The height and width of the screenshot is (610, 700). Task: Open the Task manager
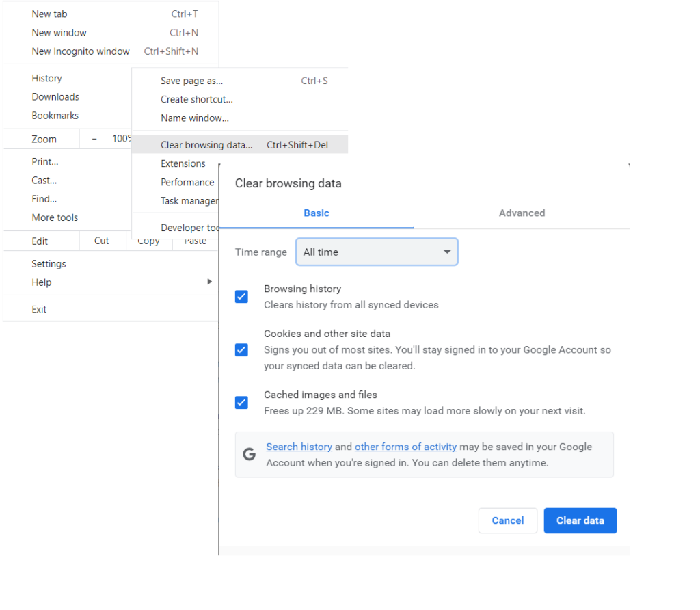point(189,200)
